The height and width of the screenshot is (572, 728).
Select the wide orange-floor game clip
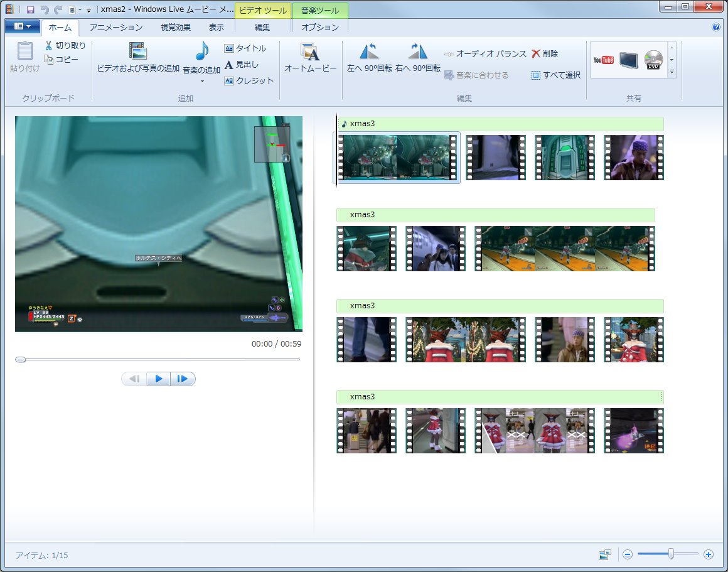pyautogui.click(x=565, y=249)
